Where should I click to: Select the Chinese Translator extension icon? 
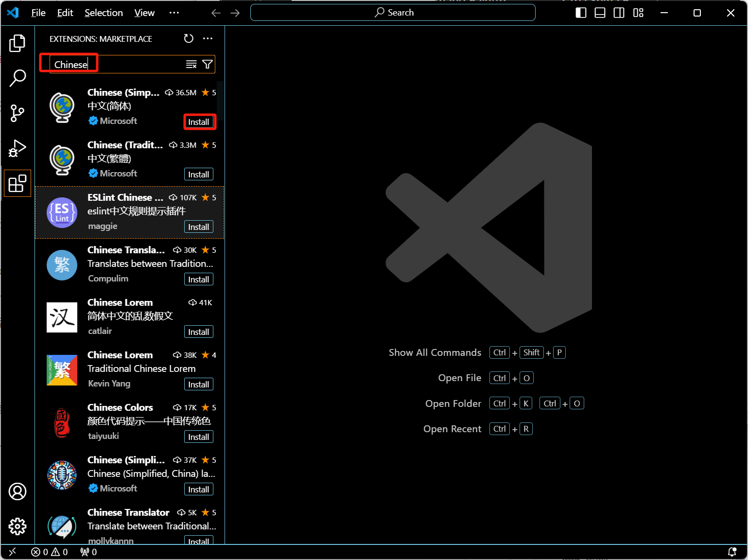coord(62,526)
